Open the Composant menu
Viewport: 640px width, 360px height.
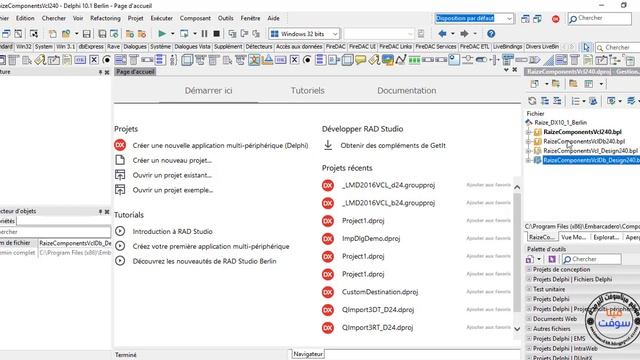click(195, 18)
